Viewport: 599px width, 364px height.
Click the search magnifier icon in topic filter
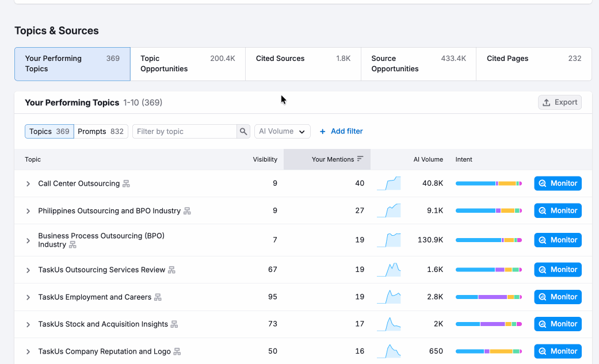243,131
